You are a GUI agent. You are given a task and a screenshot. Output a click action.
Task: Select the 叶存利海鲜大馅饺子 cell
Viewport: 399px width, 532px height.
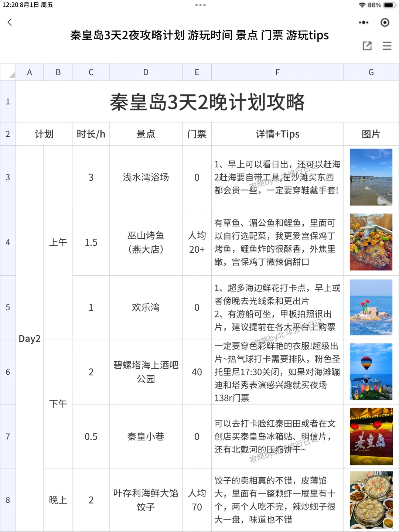click(x=146, y=500)
